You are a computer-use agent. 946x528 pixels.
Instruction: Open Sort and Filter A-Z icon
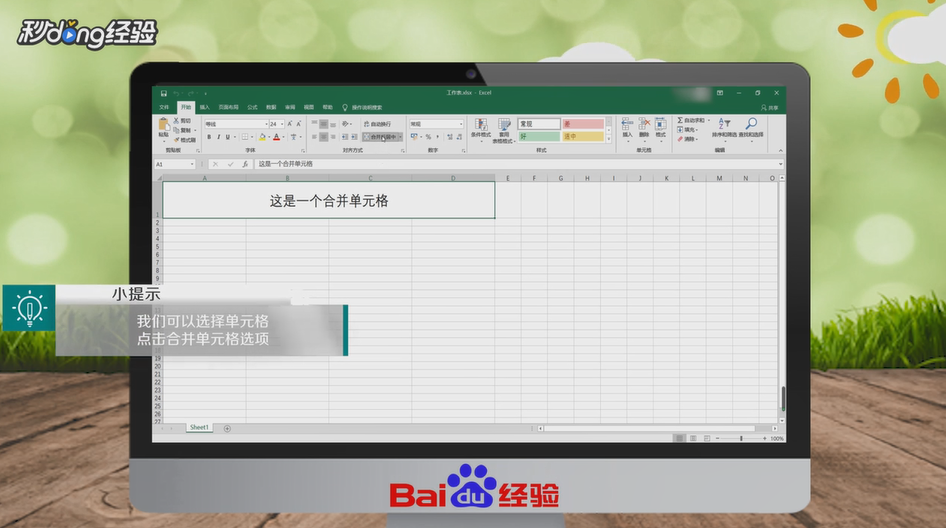pyautogui.click(x=724, y=124)
